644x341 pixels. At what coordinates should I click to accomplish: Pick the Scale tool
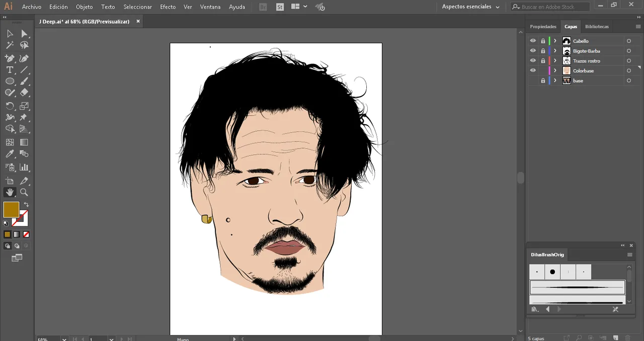click(x=24, y=106)
